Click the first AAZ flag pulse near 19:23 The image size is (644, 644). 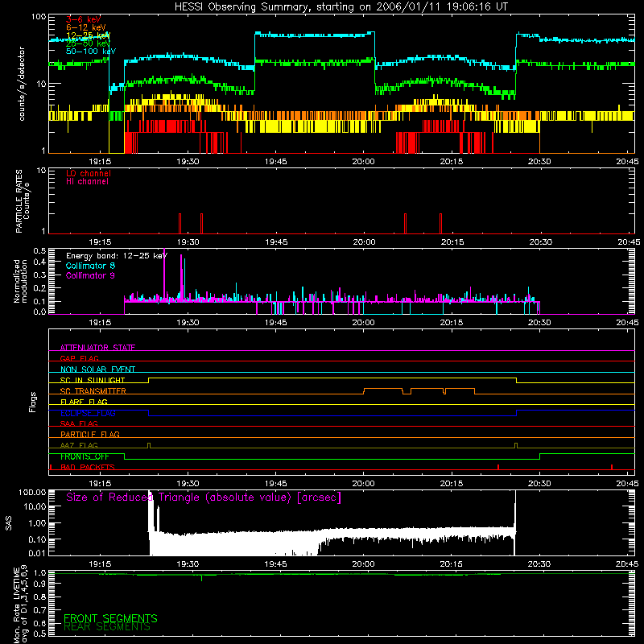click(149, 445)
